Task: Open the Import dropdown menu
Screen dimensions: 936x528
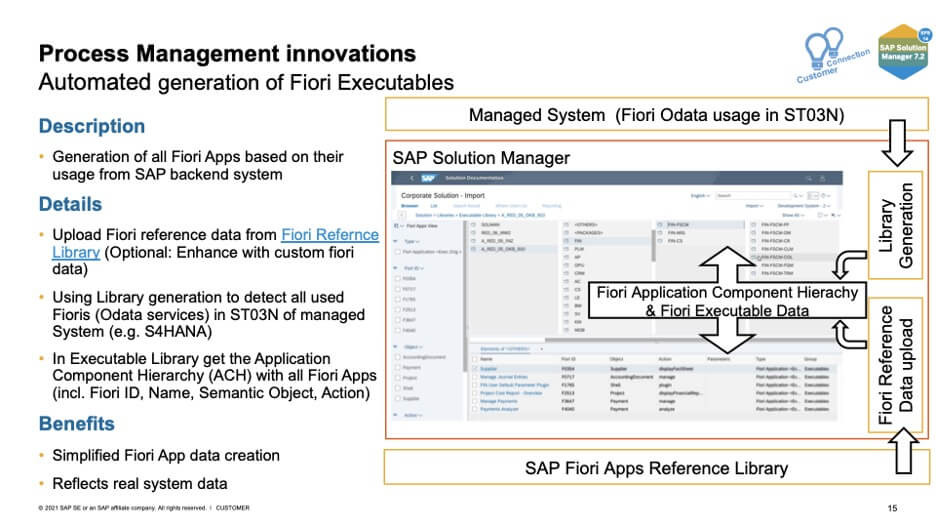Action: tap(755, 206)
